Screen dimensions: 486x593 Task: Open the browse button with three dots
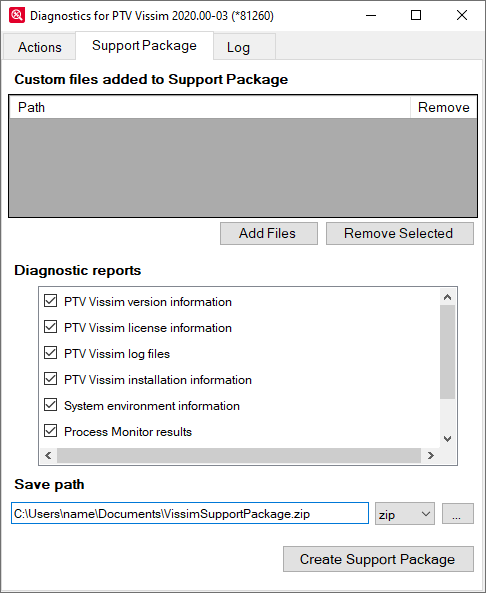tap(458, 513)
